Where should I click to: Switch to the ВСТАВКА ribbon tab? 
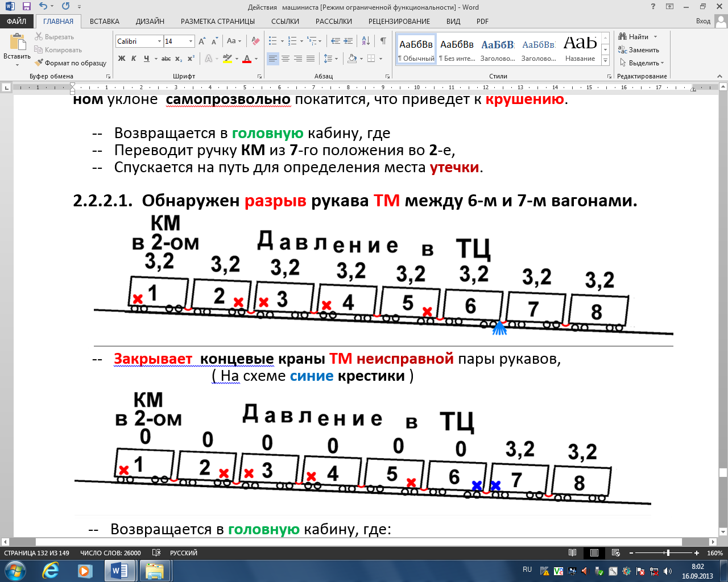pos(105,21)
